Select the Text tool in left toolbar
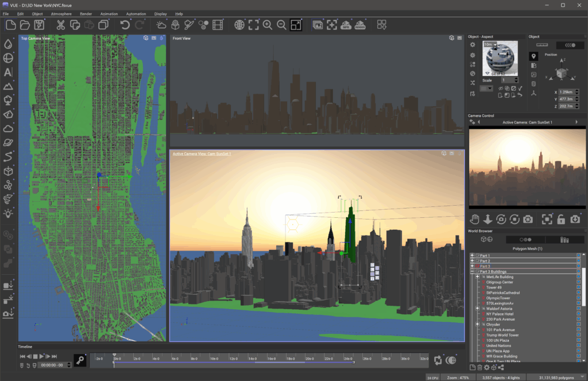Screen dimensions: 588x381 pyautogui.click(x=8, y=72)
